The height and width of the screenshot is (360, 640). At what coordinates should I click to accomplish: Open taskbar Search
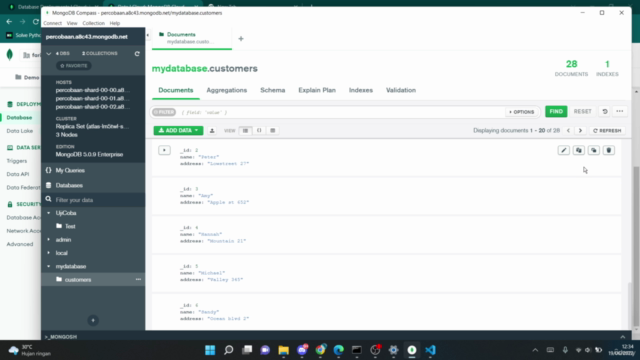pos(229,350)
